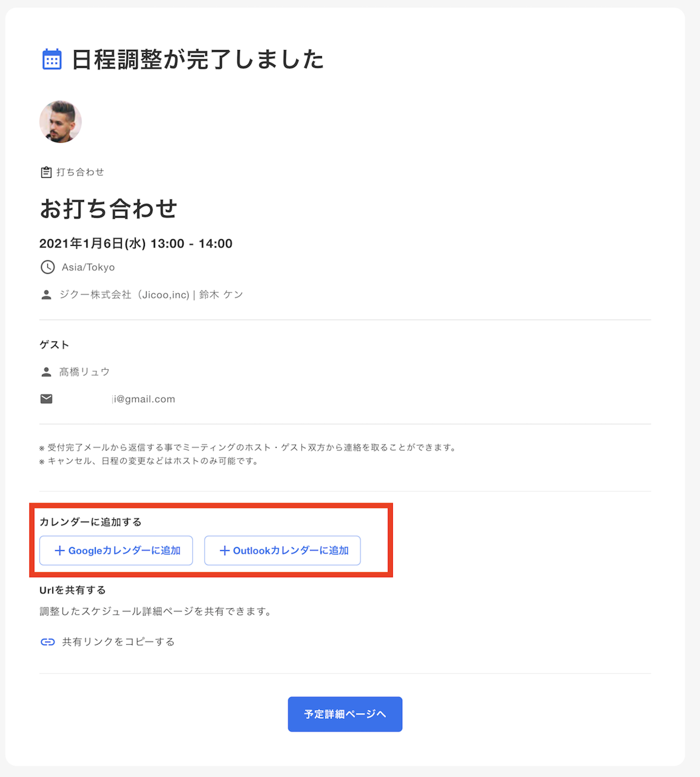
Task: Click the person icon beside ジクー株式会社
Action: (46, 295)
